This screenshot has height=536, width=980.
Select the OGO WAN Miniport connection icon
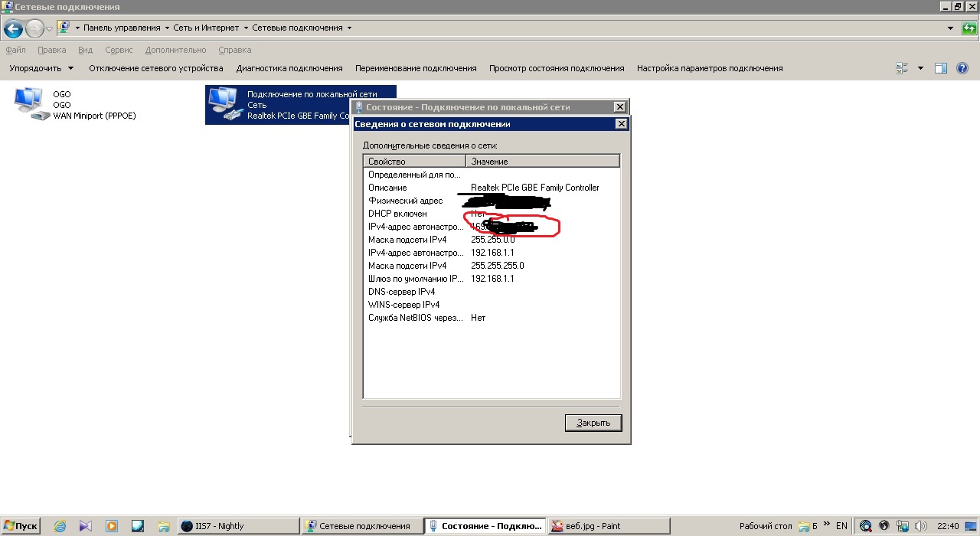[30, 105]
